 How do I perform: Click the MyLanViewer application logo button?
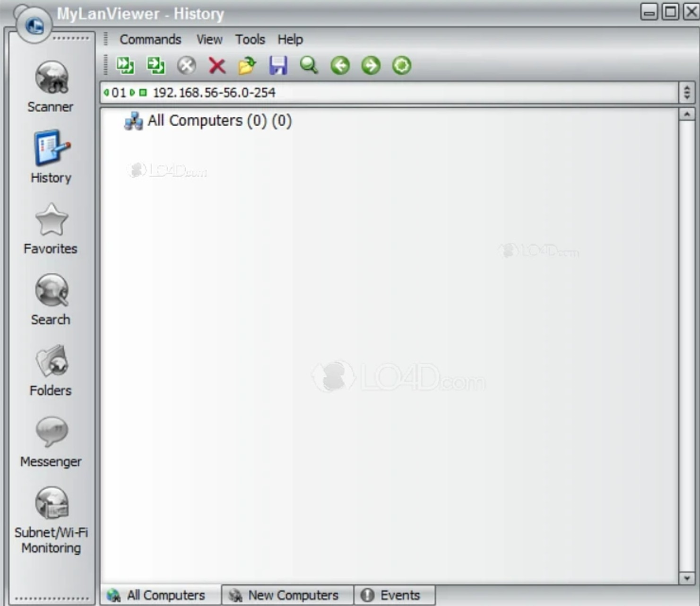[34, 25]
